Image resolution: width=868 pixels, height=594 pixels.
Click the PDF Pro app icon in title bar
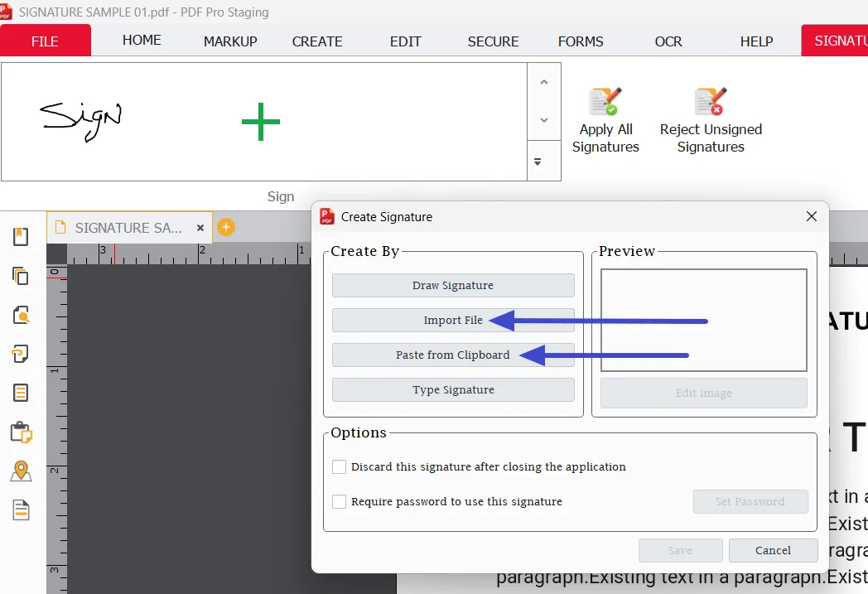click(6, 12)
